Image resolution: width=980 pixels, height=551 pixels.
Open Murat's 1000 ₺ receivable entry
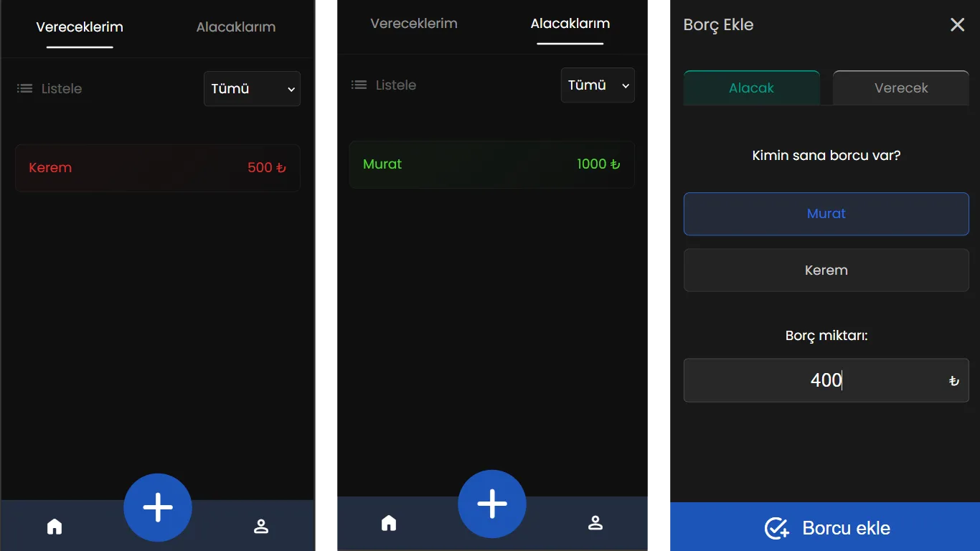(x=492, y=164)
